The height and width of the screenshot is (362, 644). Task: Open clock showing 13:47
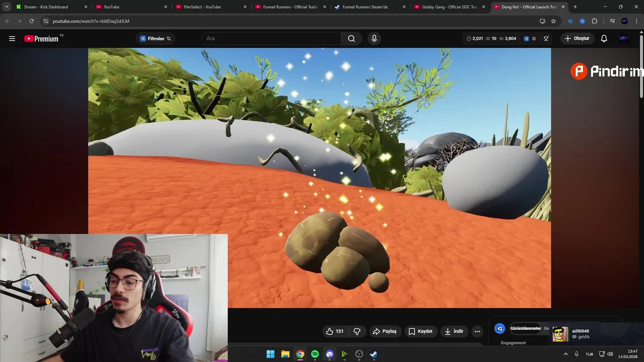628,354
